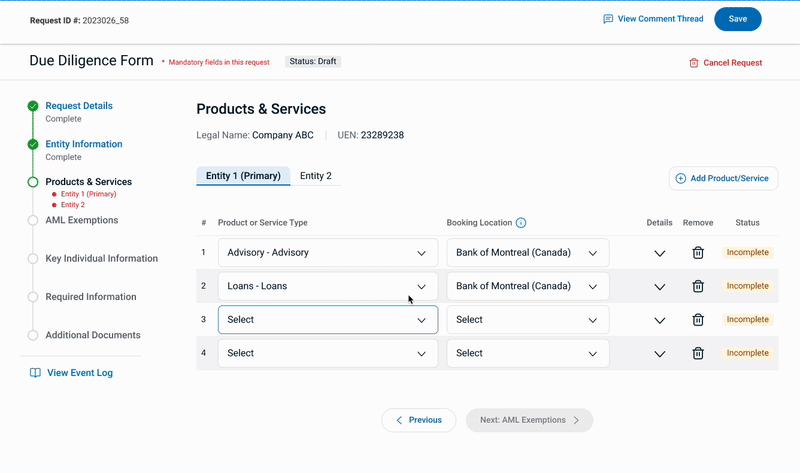Screen dimensions: 800x473
Task: Expand details chevron for row 4
Action: 659,353
